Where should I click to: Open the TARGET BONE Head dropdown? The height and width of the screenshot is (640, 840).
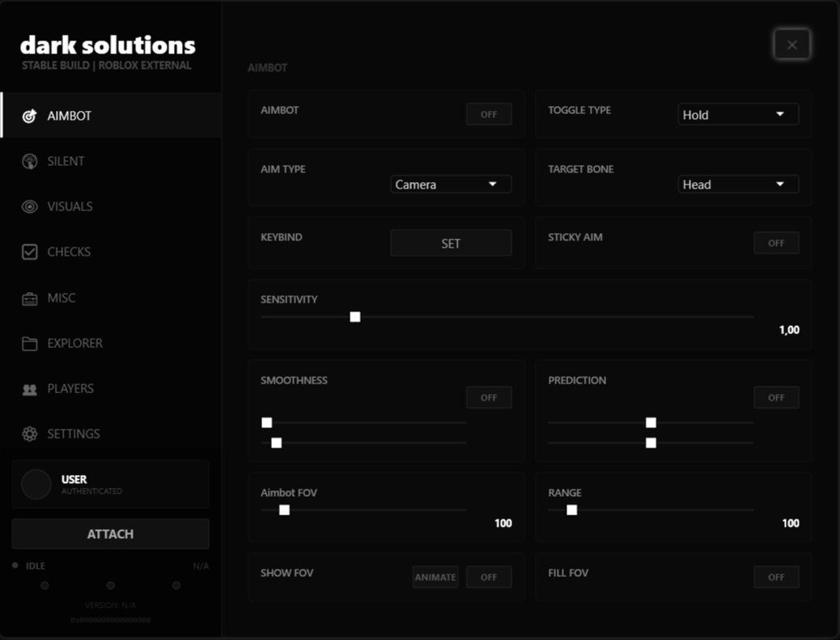point(738,184)
